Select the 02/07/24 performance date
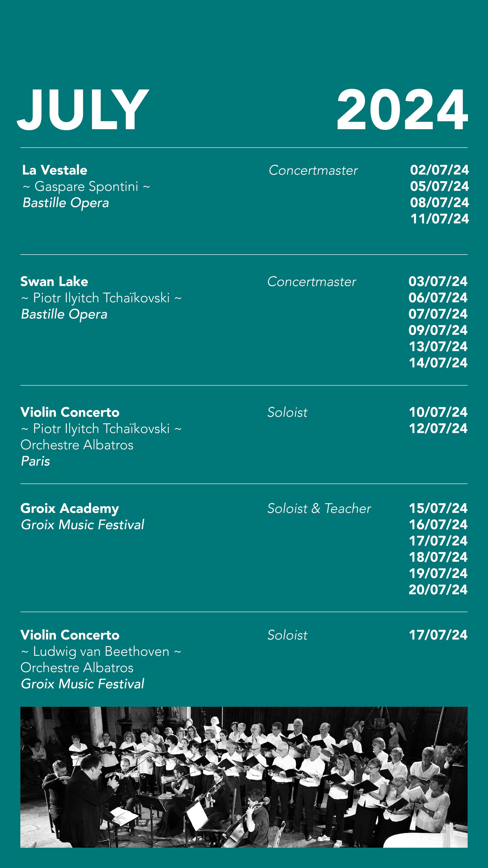Viewport: 488px width, 868px height. point(439,170)
